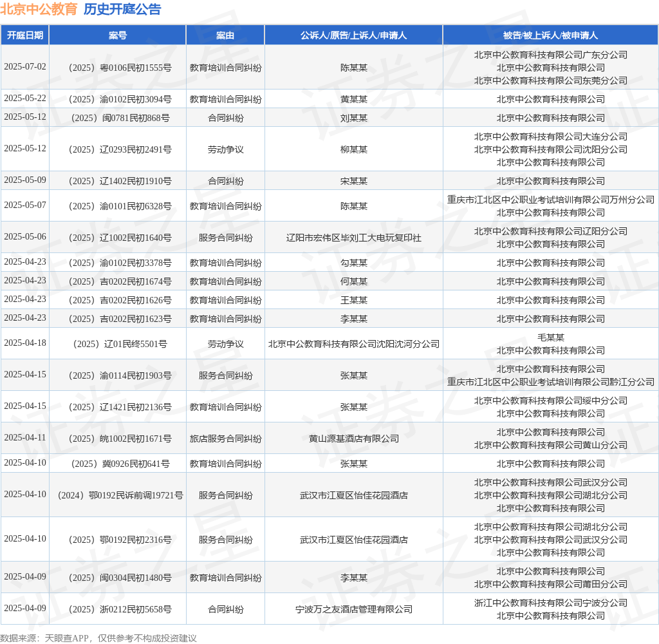Click case number (2025)辽1421民初2136号

pos(120,407)
